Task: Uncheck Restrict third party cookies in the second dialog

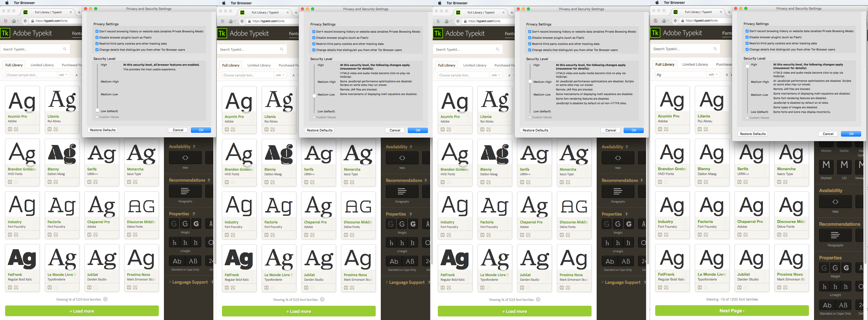Action: [314, 44]
